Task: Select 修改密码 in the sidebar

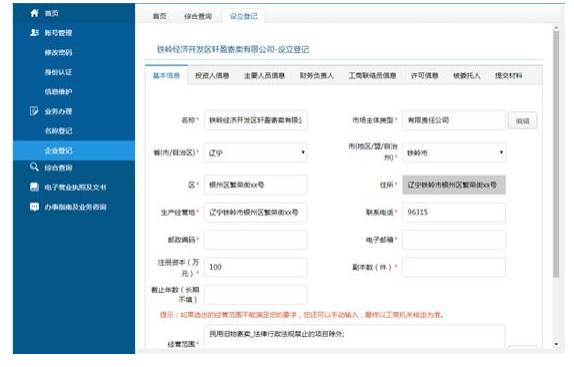Action: pos(58,52)
